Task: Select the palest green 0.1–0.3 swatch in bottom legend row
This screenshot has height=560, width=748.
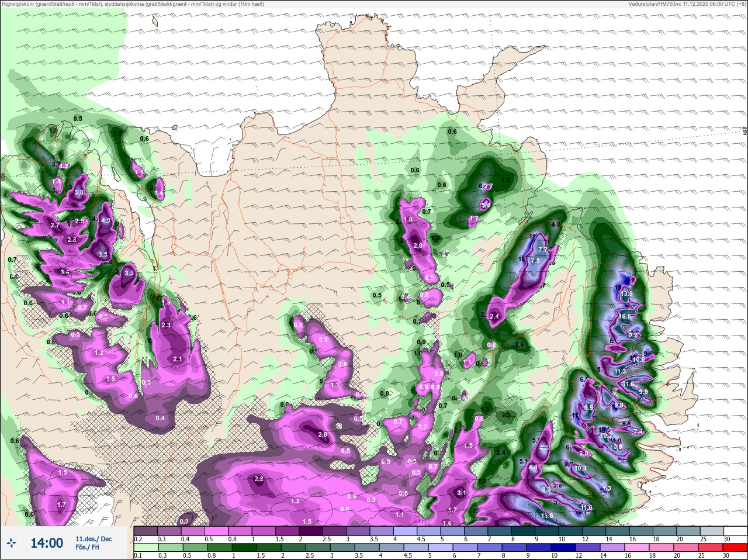Action: pyautogui.click(x=146, y=548)
